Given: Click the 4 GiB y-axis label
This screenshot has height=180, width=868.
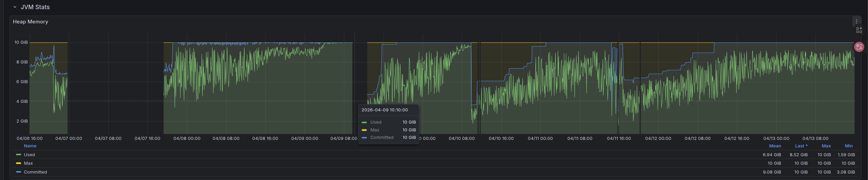Looking at the screenshot, I should click(x=22, y=102).
